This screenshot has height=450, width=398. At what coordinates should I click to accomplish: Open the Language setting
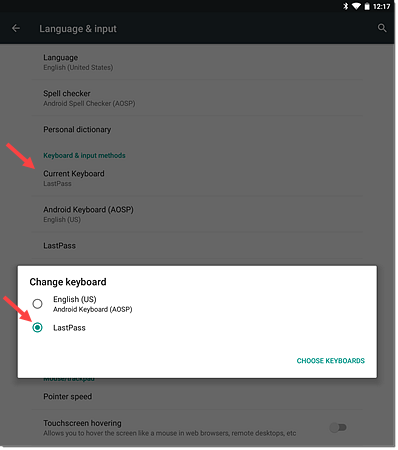pyautogui.click(x=197, y=62)
